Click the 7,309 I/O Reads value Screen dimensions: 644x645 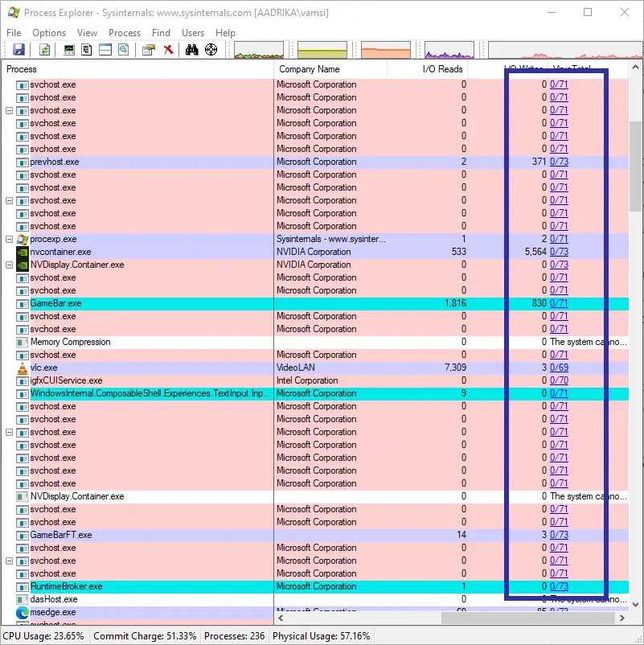(x=455, y=368)
